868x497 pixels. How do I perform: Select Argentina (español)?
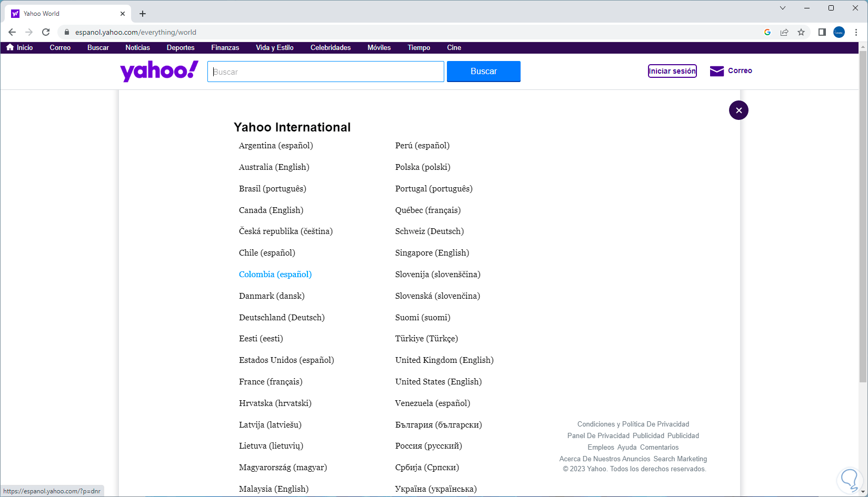(276, 146)
